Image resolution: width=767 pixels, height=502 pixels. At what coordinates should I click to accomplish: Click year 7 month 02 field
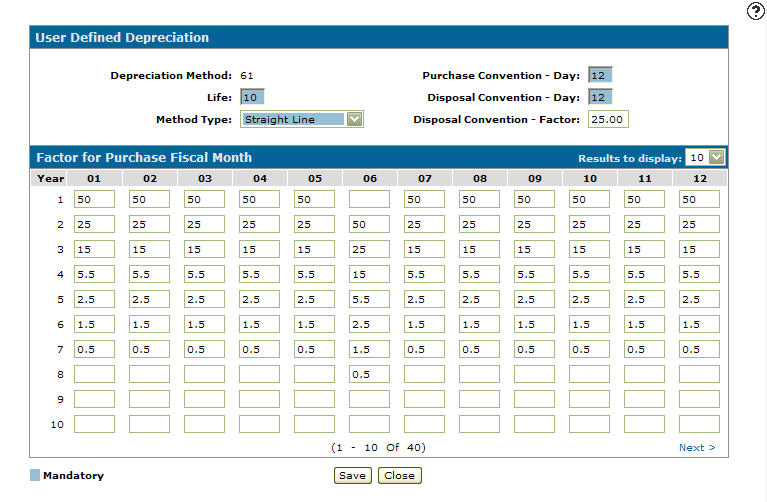click(149, 349)
